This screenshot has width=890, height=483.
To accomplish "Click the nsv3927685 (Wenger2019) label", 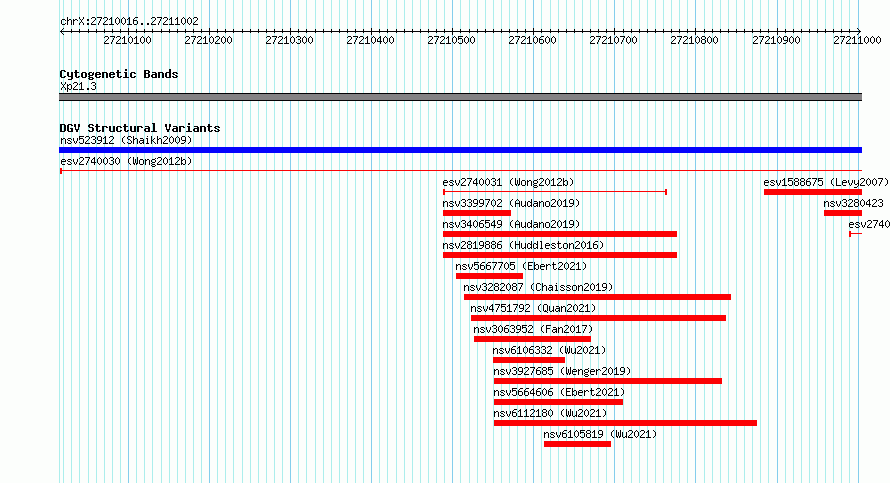I will 562,371.
